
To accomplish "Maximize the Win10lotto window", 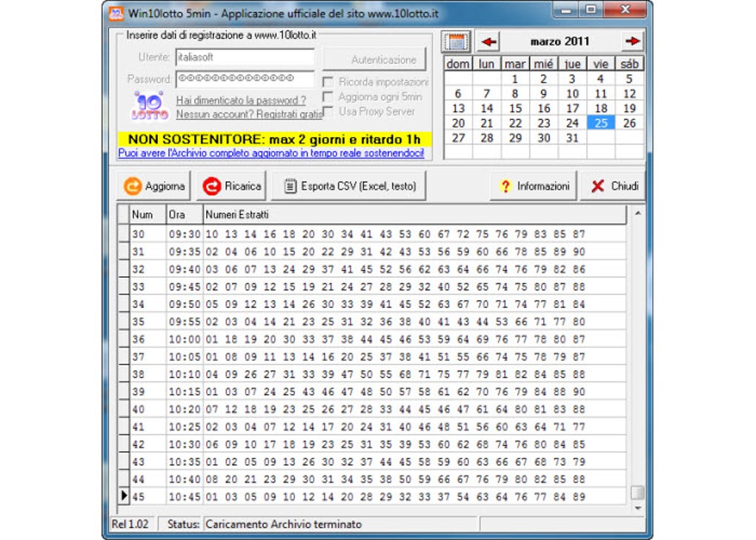I will tap(591, 10).
